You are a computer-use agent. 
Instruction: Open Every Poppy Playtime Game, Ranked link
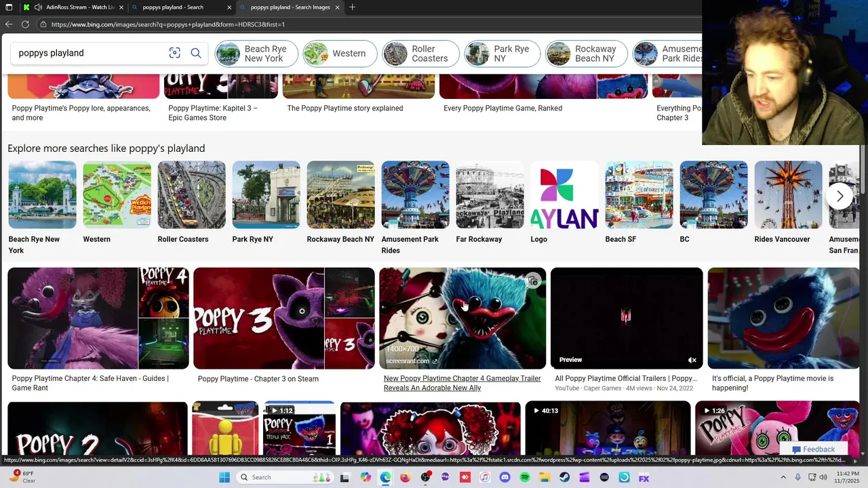[502, 108]
